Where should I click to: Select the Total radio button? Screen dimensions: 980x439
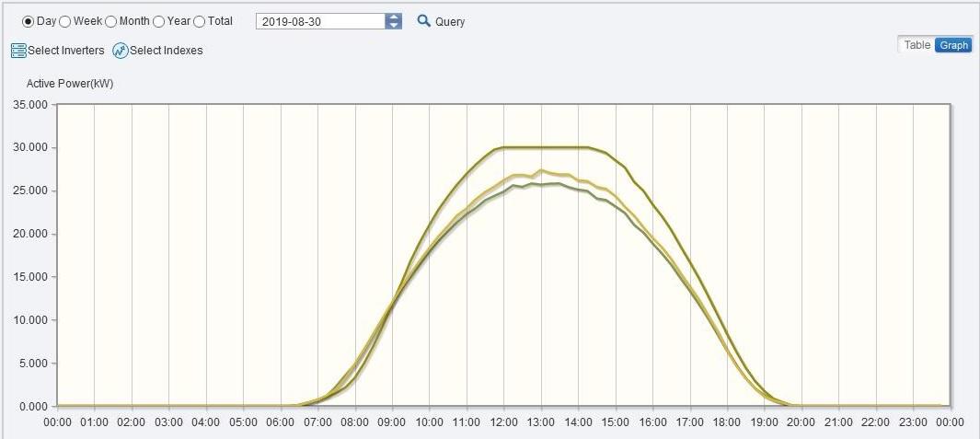coord(200,21)
